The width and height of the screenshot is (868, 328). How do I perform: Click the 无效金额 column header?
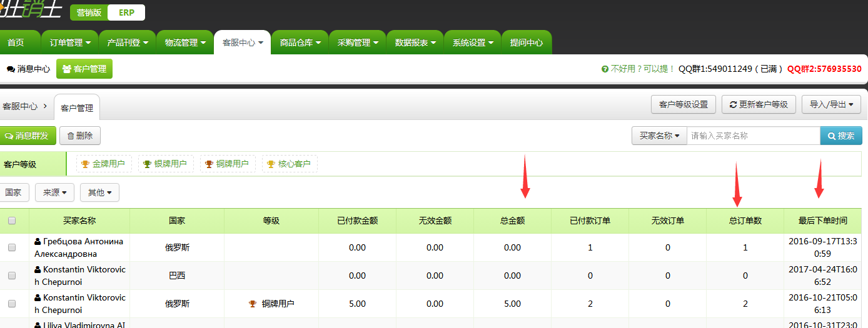pyautogui.click(x=435, y=221)
